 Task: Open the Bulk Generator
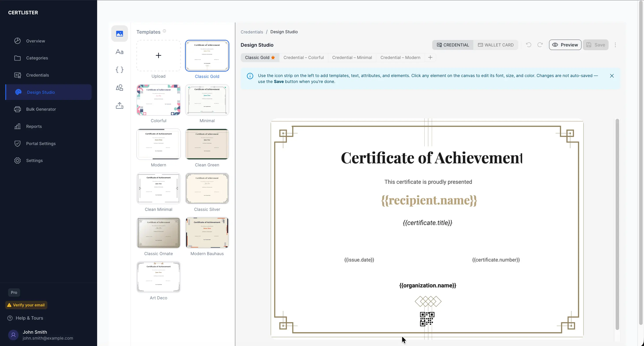[x=41, y=109]
